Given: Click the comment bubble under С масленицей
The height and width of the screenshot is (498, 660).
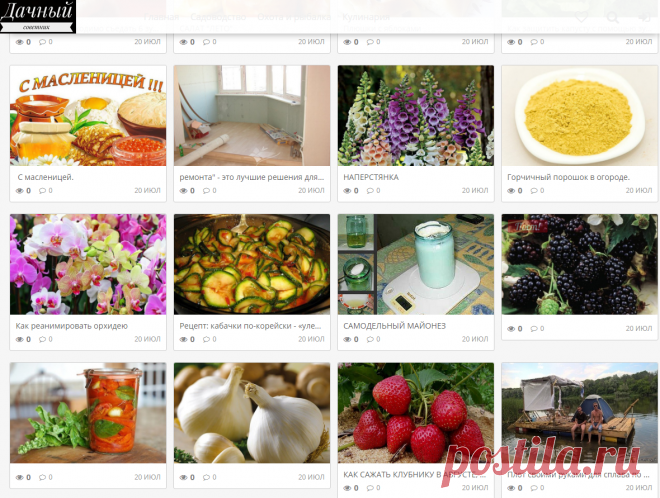Looking at the screenshot, I should 43,191.
